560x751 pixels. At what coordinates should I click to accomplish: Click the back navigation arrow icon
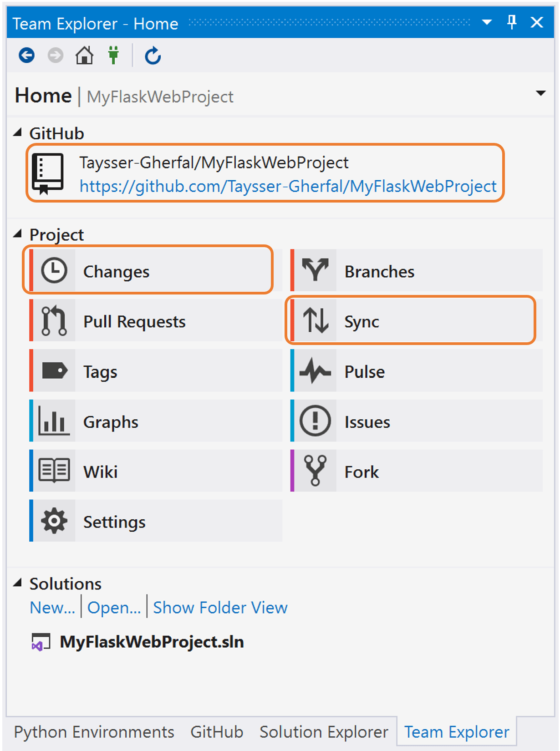(26, 56)
